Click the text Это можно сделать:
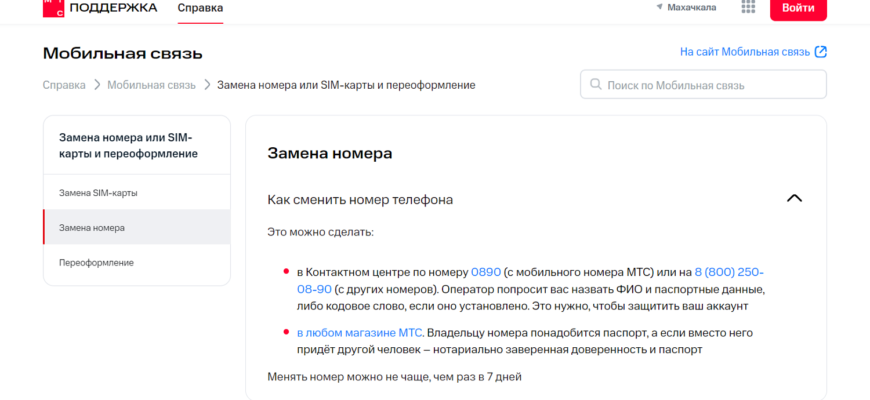This screenshot has height=400, width=870. (x=321, y=232)
